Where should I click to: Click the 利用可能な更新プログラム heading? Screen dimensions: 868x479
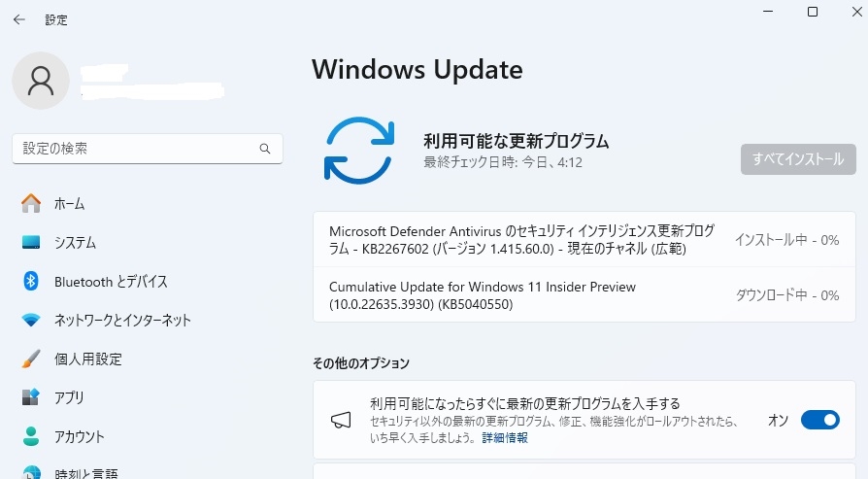tap(516, 141)
